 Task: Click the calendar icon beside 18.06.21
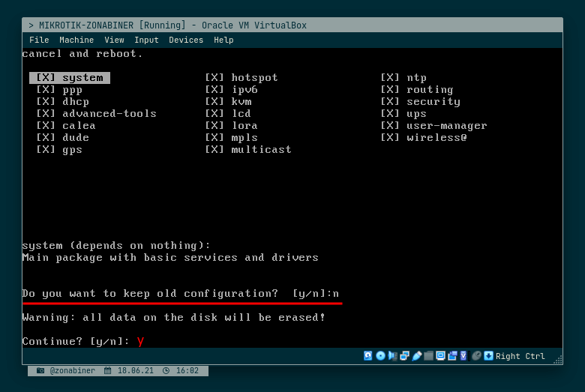click(x=107, y=371)
